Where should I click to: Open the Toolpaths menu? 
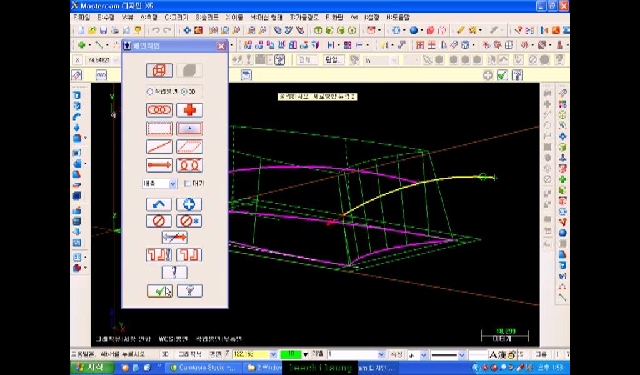point(304,18)
